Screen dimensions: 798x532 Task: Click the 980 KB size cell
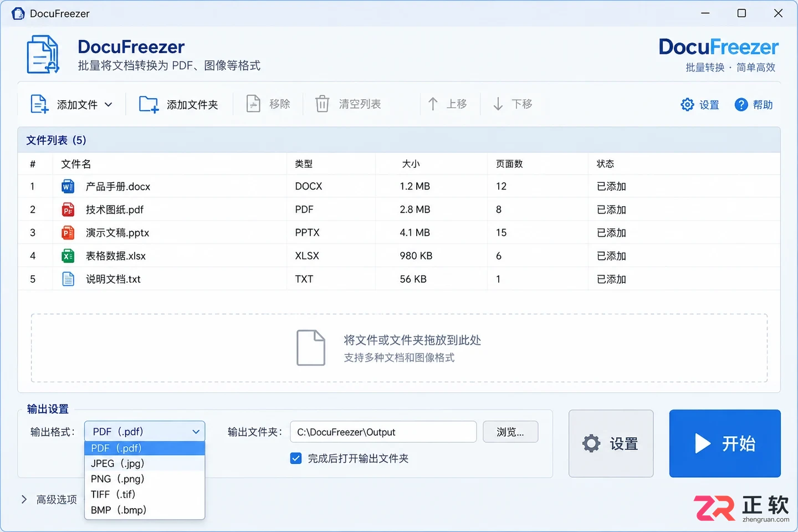416,256
